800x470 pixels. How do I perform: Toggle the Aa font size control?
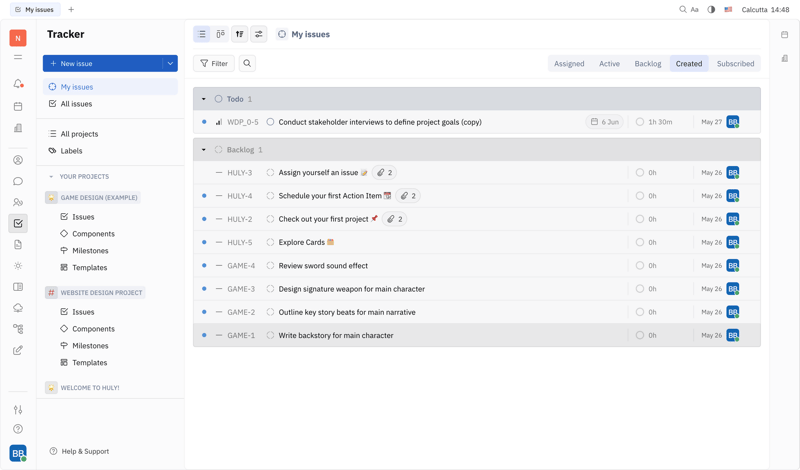(x=694, y=9)
